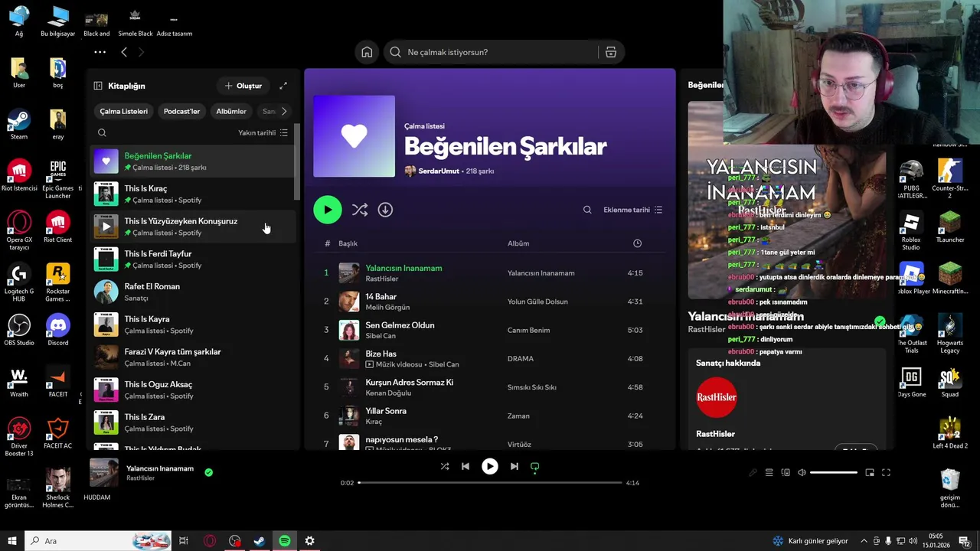The width and height of the screenshot is (980, 551).
Task: Open RastHisler artist avatar in Sanatçı hakkında
Action: [717, 397]
